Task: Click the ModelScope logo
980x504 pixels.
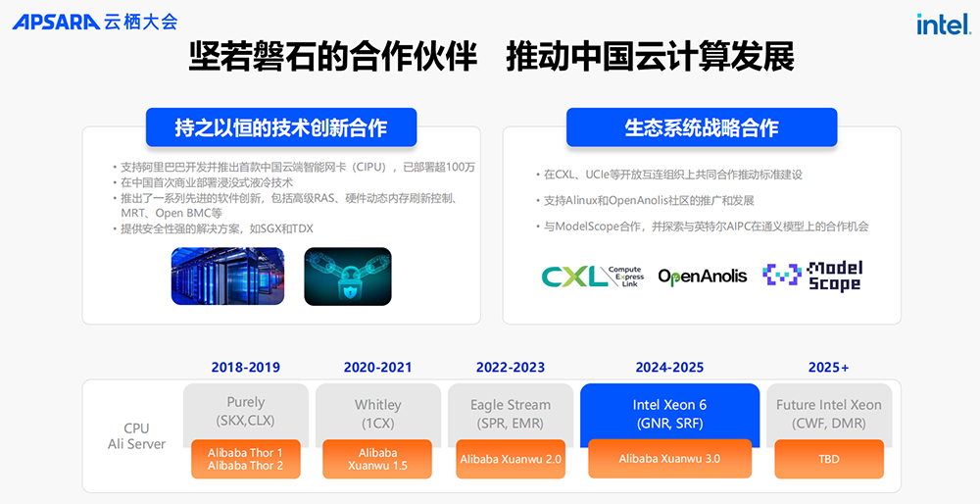Action: pos(812,277)
